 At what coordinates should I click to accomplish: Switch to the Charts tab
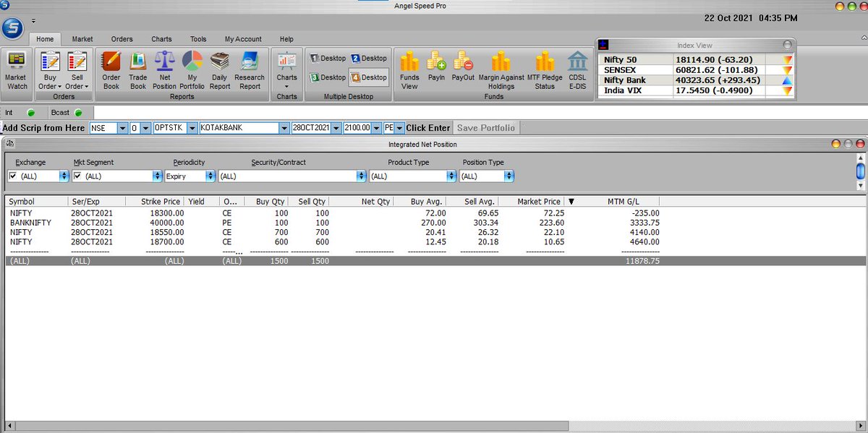click(161, 39)
